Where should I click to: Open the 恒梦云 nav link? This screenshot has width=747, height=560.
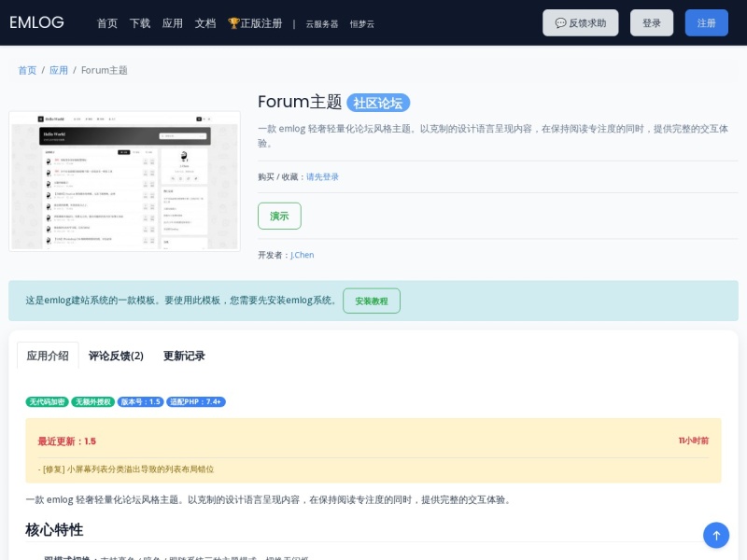tap(362, 24)
